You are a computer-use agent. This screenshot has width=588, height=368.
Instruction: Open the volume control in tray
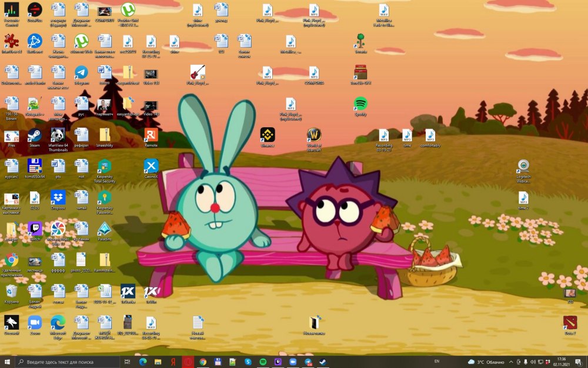tap(533, 362)
